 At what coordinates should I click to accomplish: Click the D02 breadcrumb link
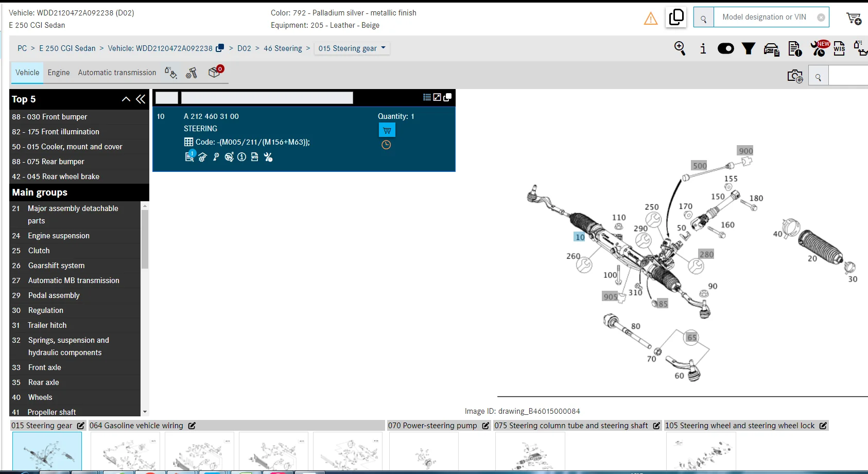[244, 48]
